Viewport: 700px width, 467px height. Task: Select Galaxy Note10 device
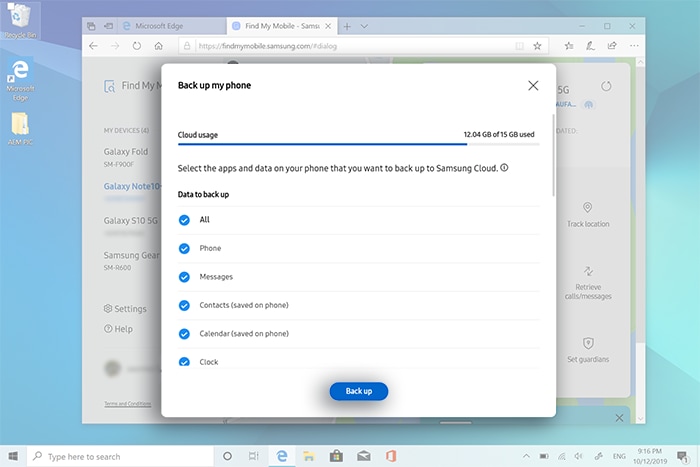coord(132,186)
